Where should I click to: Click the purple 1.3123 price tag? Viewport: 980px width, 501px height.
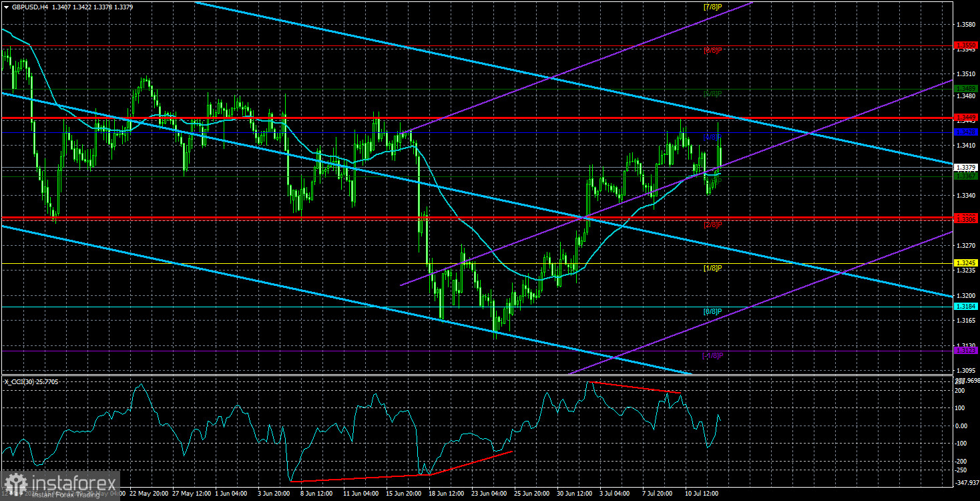tap(965, 350)
